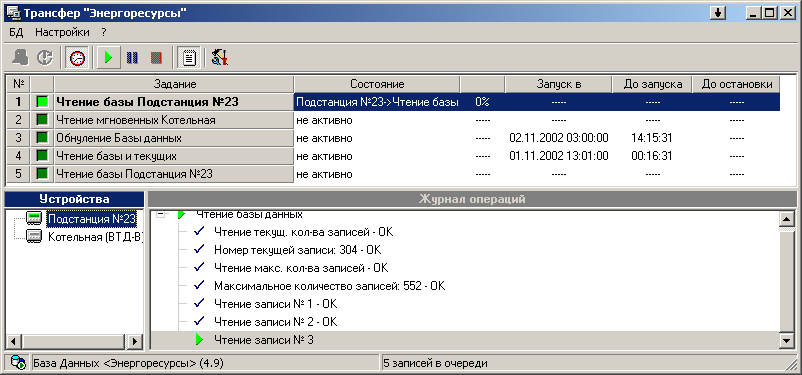
Task: Select log entry Максимальное количество записей: 552
Action: (329, 286)
